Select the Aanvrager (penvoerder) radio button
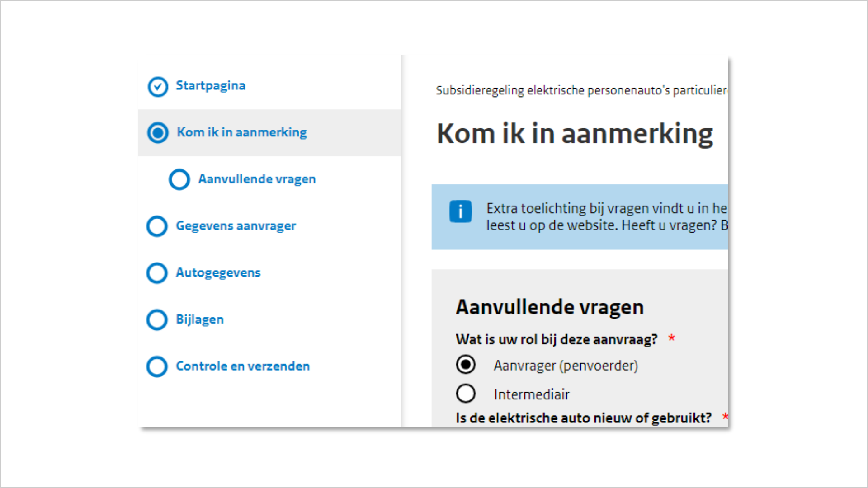Viewport: 868px width, 488px height. 466,365
